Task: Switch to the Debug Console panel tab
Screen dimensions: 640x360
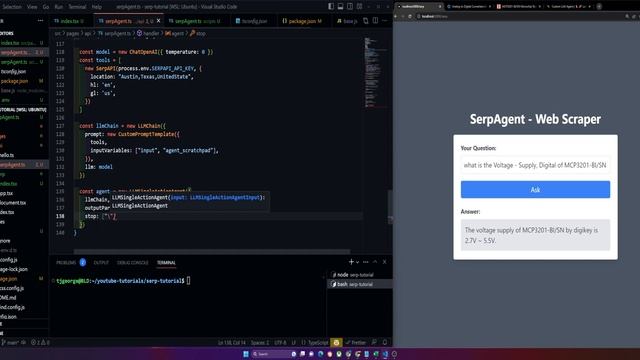Action: pos(133,262)
